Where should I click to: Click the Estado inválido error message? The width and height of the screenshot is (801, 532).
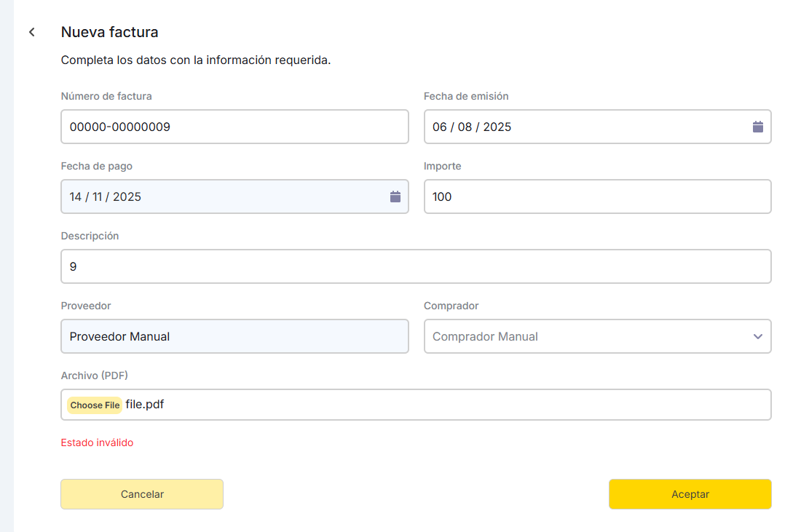tap(97, 442)
